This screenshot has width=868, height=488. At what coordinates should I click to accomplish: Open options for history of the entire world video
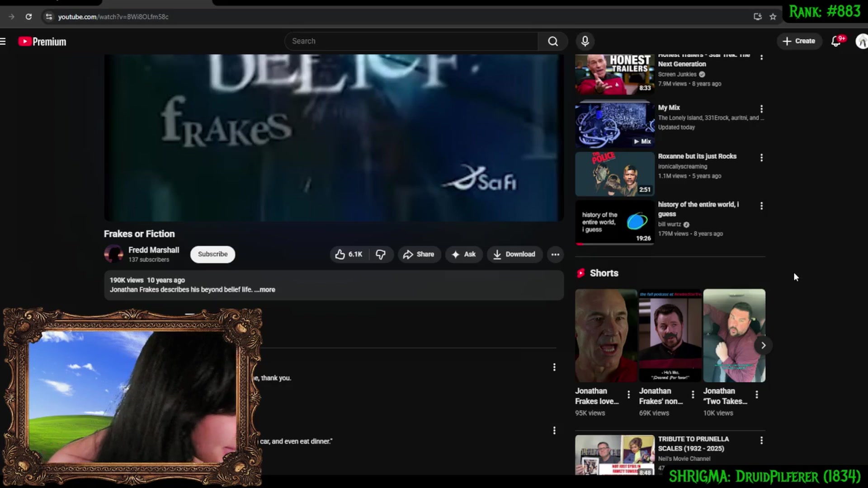[x=761, y=206]
